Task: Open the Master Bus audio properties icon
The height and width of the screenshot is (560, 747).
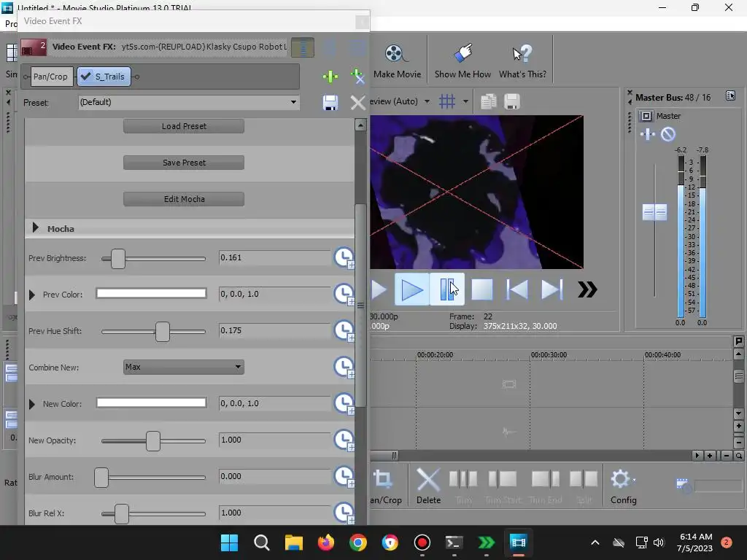Action: (730, 96)
